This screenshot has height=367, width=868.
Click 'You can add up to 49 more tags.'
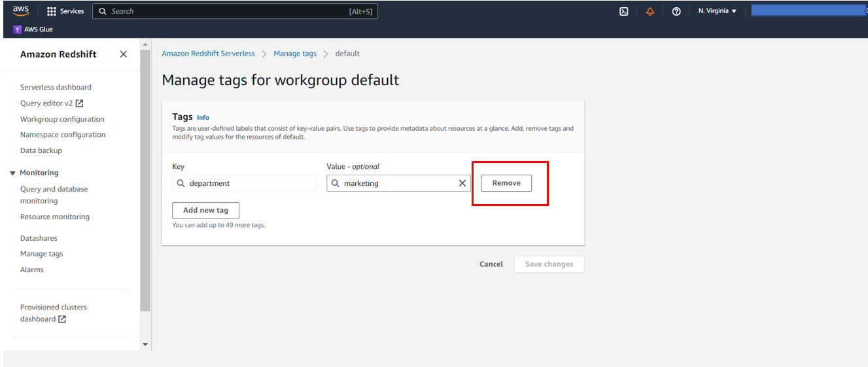[218, 225]
